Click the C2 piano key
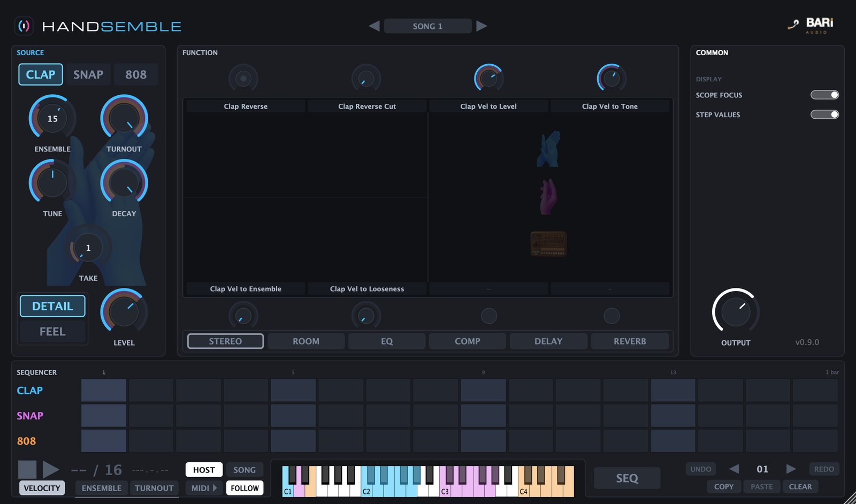856x504 pixels. (366, 491)
